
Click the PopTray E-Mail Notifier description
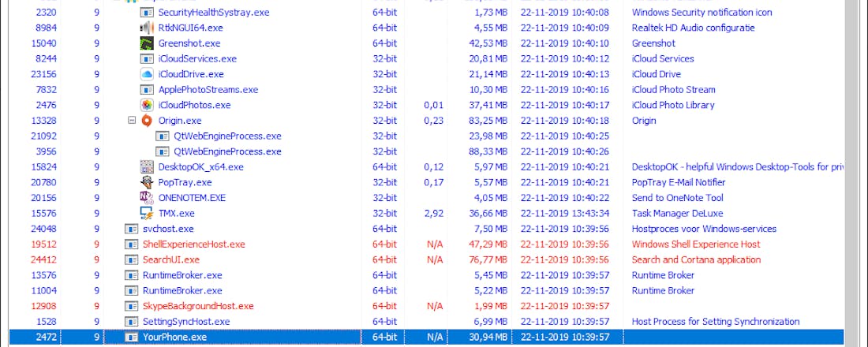679,183
